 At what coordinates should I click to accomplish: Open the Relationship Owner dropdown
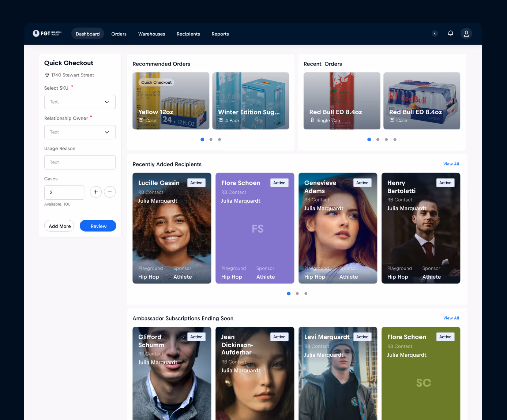tap(80, 132)
